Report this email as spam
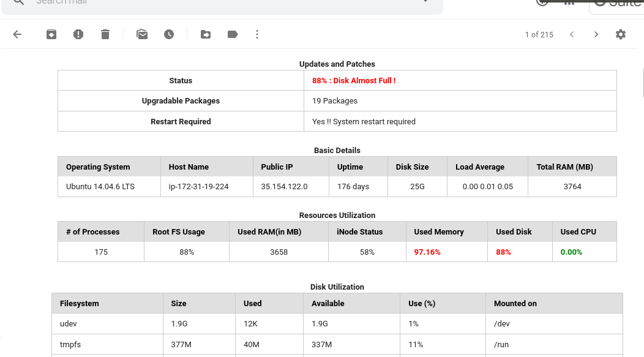644x357 pixels. (78, 34)
